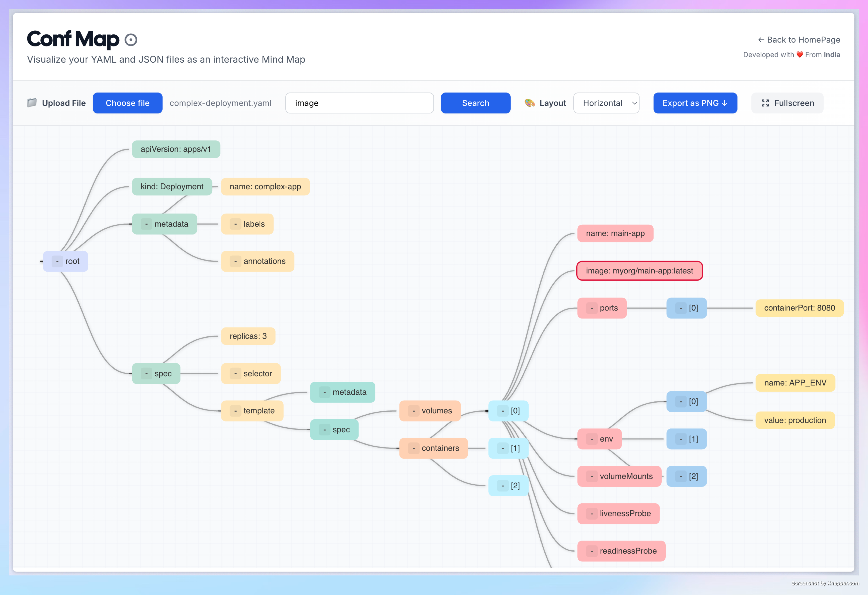Collapse containers item [2] node
Viewport: 868px width, 595px height.
(503, 486)
